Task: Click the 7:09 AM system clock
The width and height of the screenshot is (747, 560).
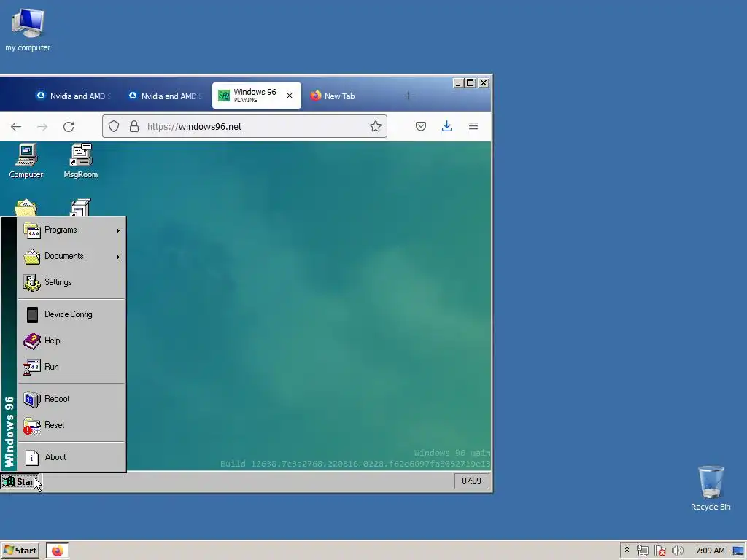Action: [710, 551]
